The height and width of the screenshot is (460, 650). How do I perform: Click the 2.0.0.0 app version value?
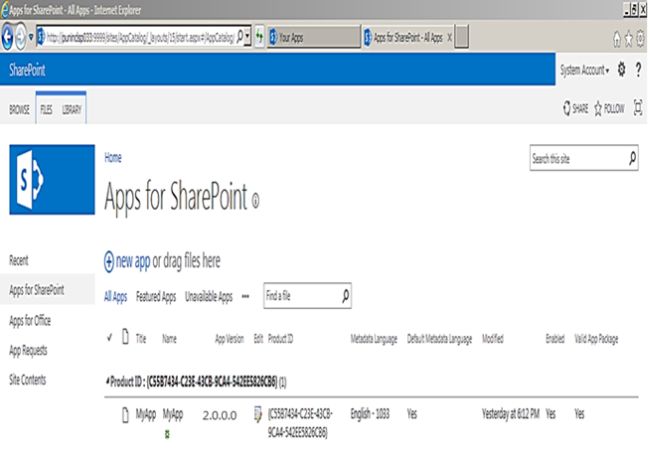pos(220,415)
